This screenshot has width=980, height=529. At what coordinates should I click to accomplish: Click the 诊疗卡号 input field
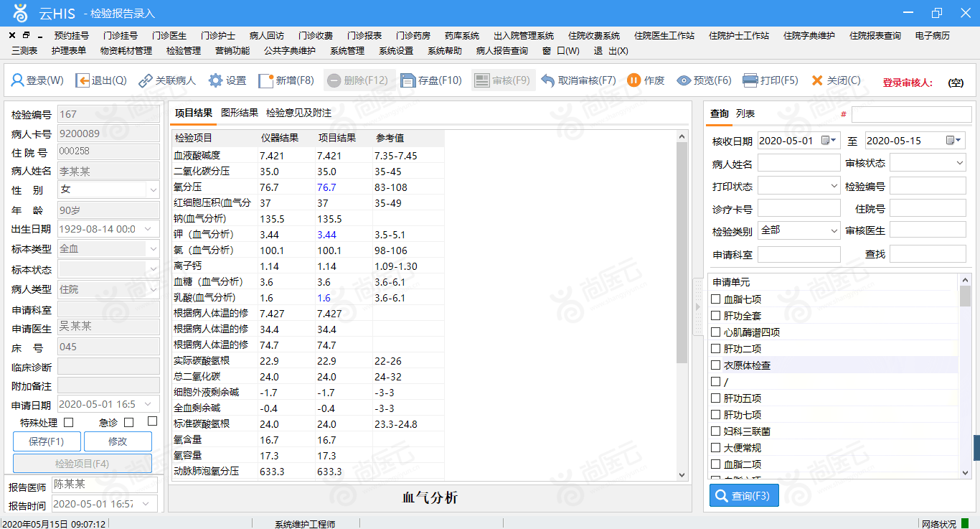798,208
